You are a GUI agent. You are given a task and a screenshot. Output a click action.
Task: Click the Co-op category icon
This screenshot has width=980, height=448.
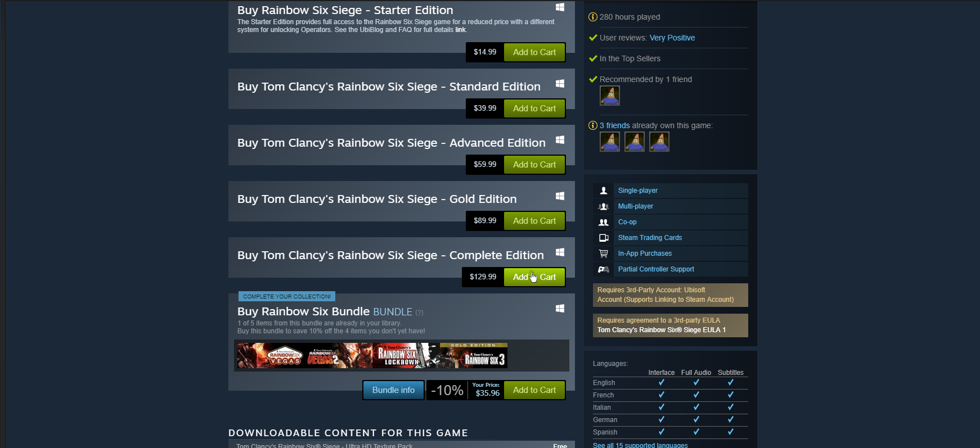(604, 222)
